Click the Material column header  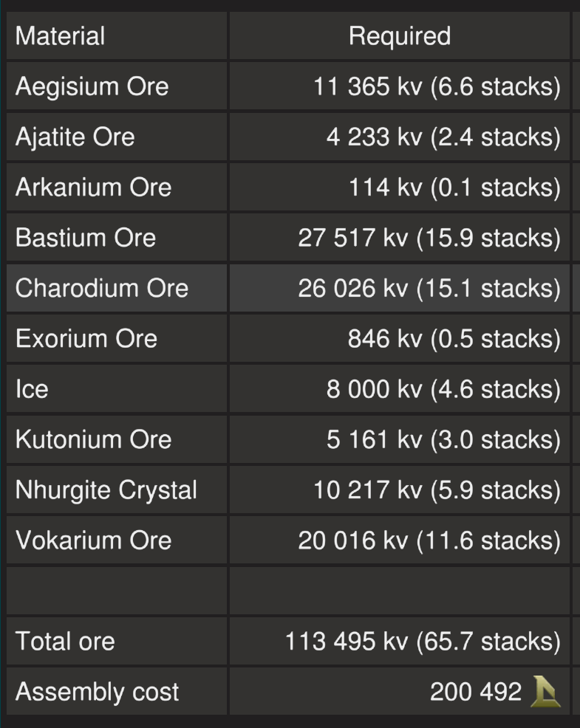(59, 35)
